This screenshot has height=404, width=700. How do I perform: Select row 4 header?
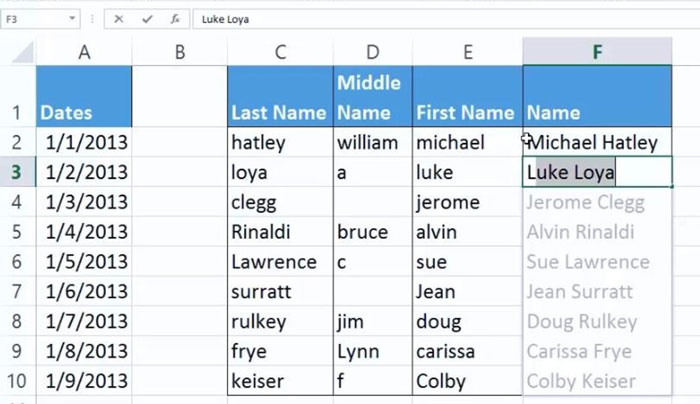click(x=17, y=202)
